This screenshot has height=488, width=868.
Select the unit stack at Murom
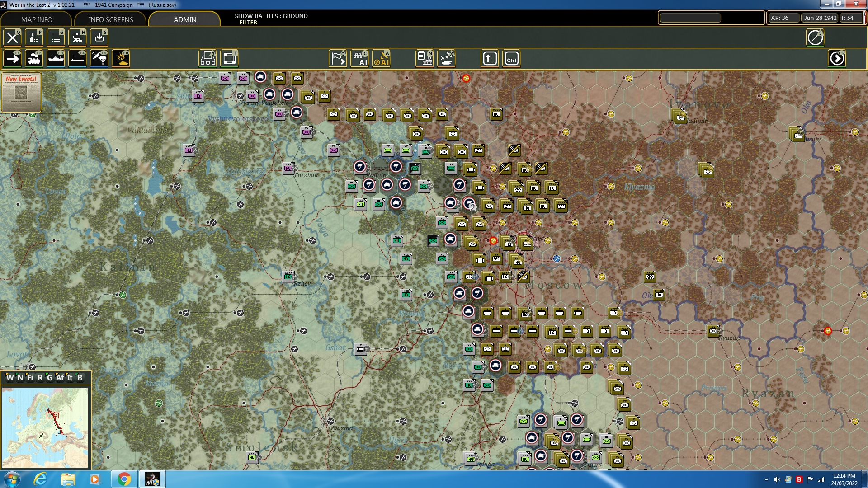click(797, 134)
